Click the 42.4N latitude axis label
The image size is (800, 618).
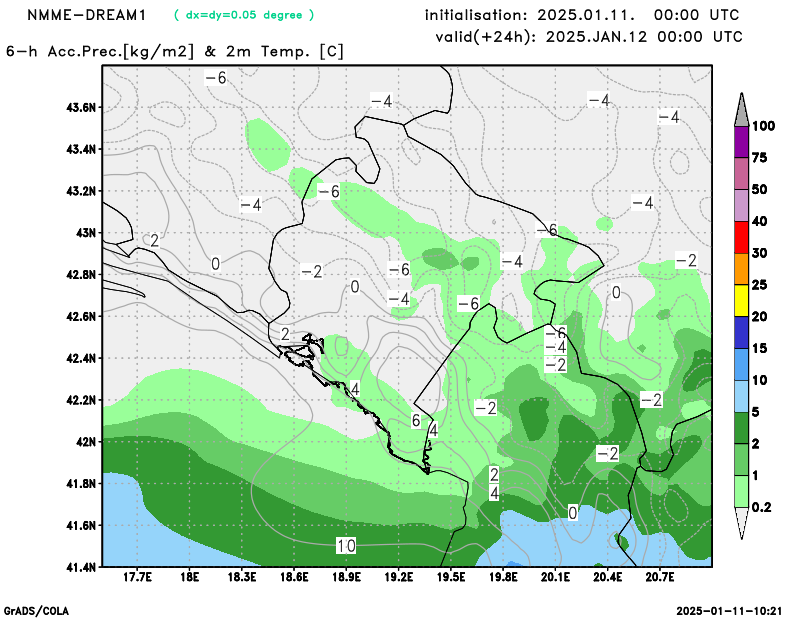pos(81,358)
